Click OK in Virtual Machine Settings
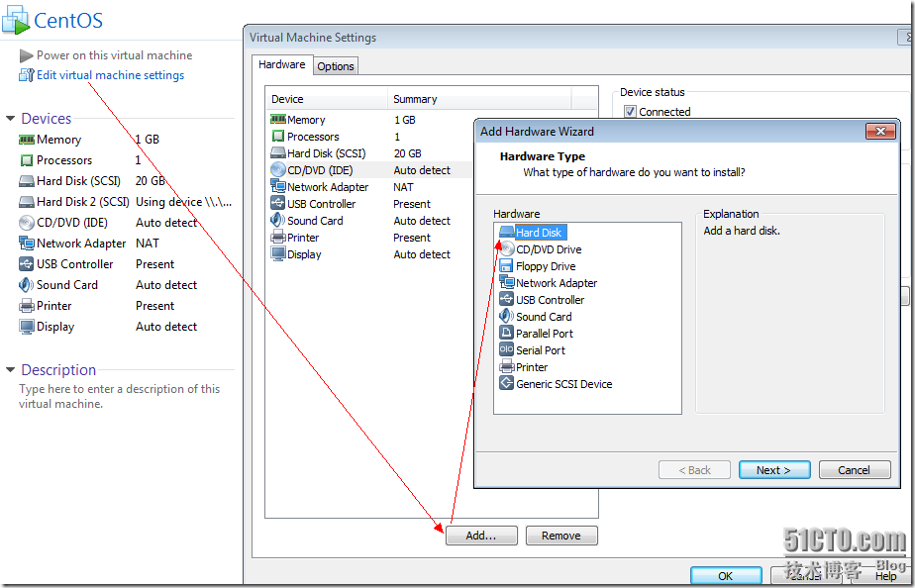 pos(725,576)
